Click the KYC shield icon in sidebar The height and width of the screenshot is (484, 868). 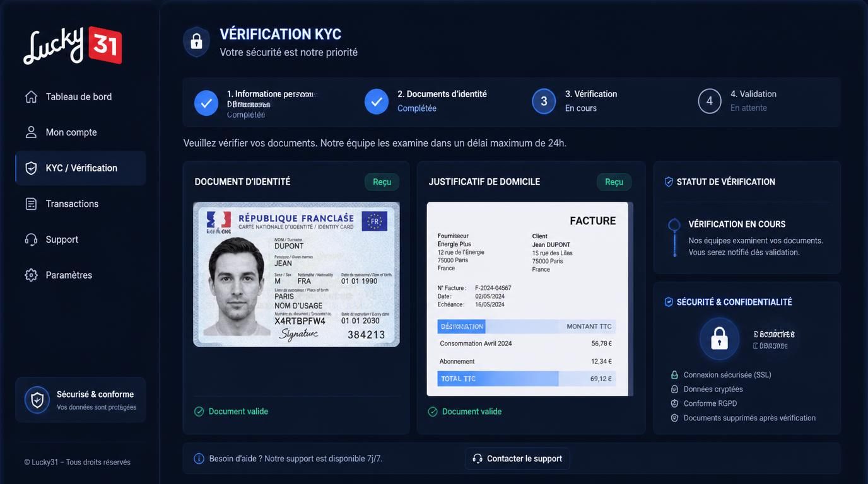31,168
